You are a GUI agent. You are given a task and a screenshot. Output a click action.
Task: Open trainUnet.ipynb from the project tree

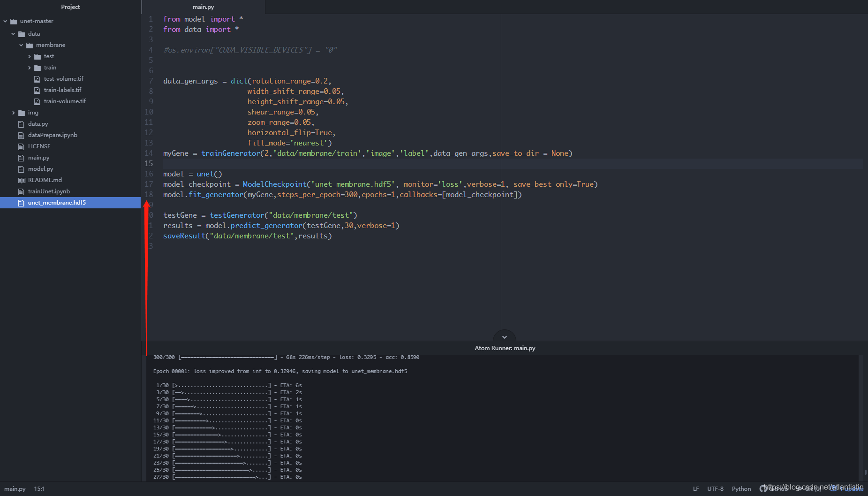click(49, 191)
